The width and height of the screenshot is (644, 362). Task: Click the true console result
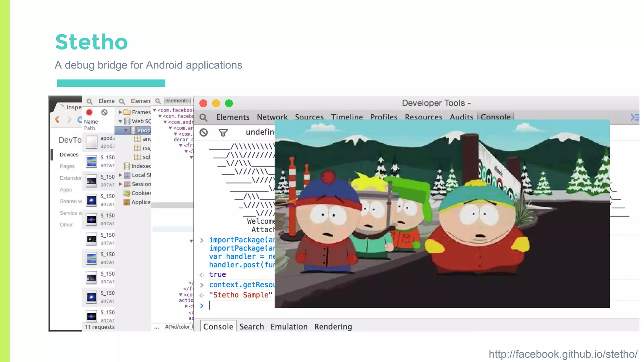pyautogui.click(x=217, y=275)
